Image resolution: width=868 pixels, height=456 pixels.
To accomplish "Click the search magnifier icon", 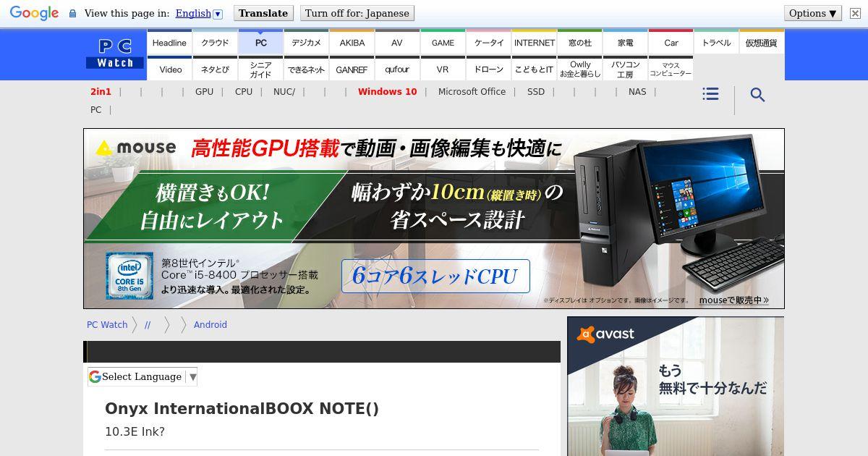I will click(757, 95).
